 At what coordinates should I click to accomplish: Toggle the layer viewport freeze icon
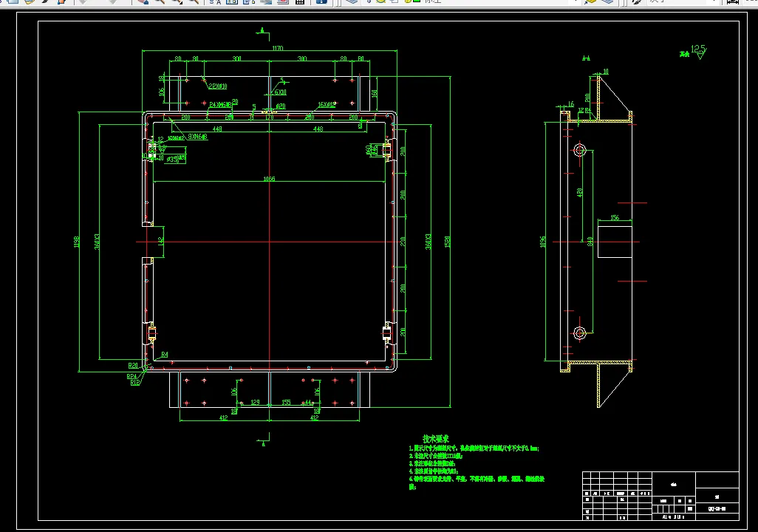pyautogui.click(x=395, y=2)
